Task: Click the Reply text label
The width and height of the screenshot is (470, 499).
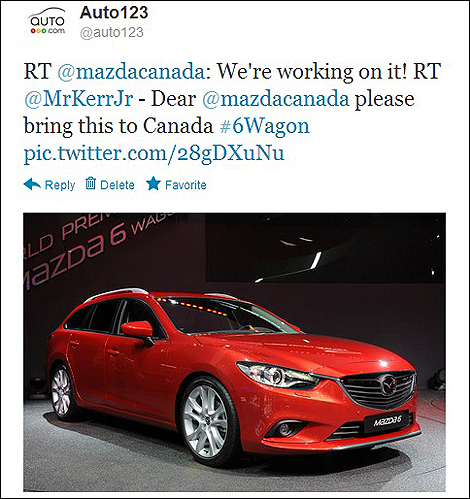Action: [60, 185]
